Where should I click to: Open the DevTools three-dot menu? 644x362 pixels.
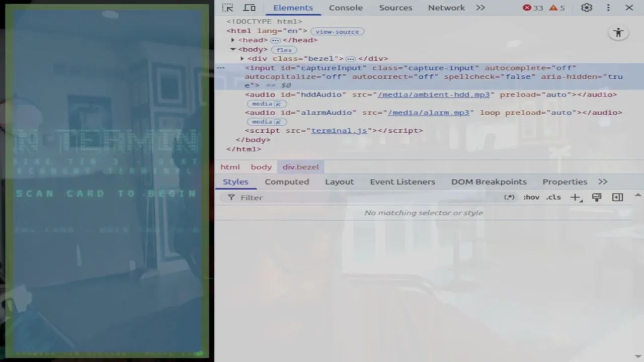point(608,8)
